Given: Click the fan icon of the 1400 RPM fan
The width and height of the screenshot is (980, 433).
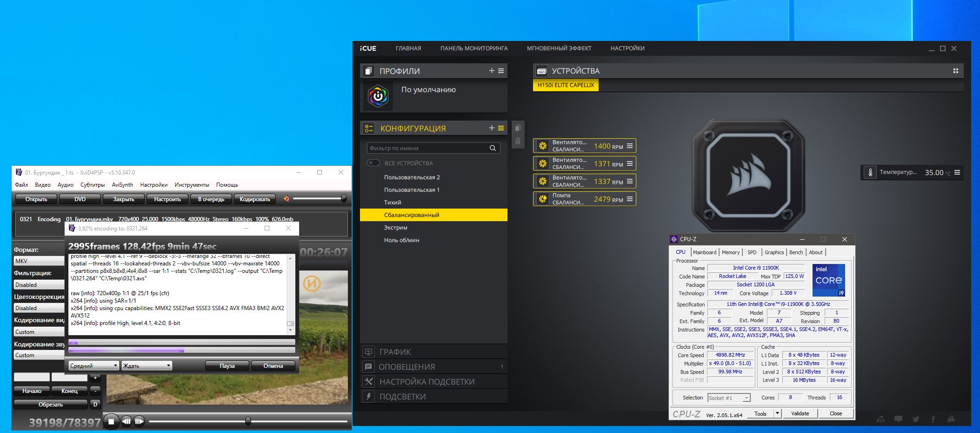Looking at the screenshot, I should (x=542, y=146).
